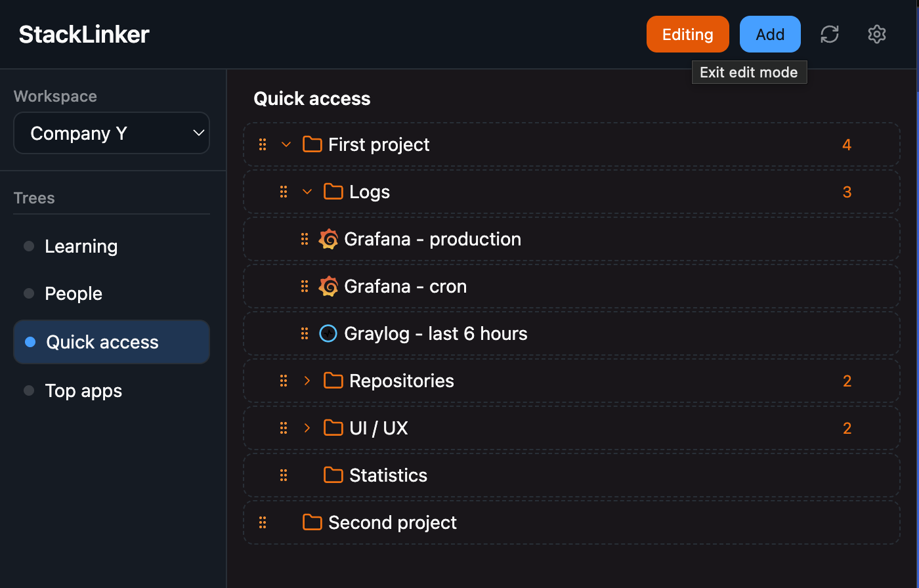Click the folder icon next to Repositories
The width and height of the screenshot is (919, 588).
tap(332, 381)
